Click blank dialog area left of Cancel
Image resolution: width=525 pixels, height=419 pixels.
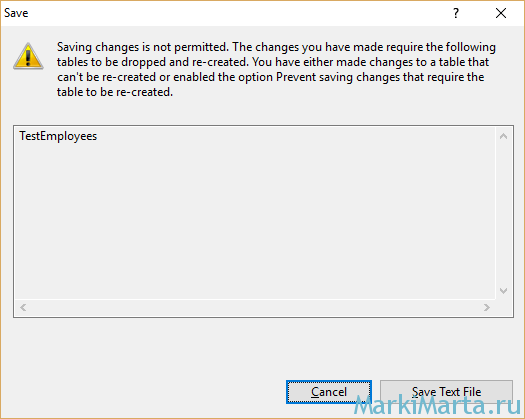(144, 392)
